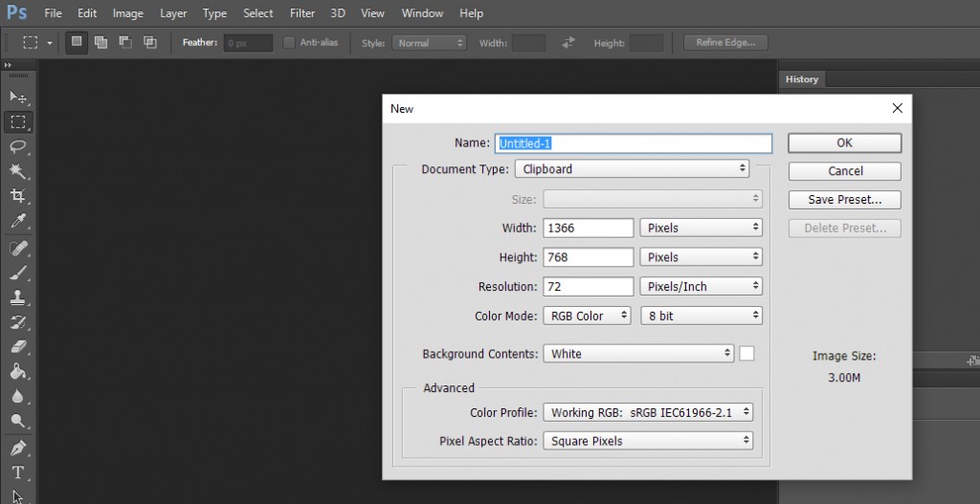Screen dimensions: 980x504
Task: Click the Feather input field
Action: [x=248, y=43]
